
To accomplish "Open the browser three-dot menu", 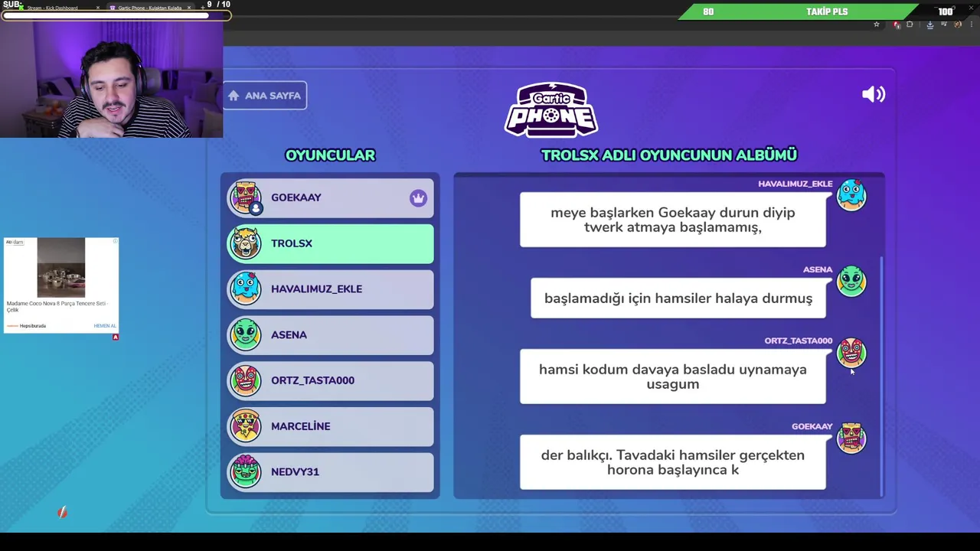I will tap(970, 24).
